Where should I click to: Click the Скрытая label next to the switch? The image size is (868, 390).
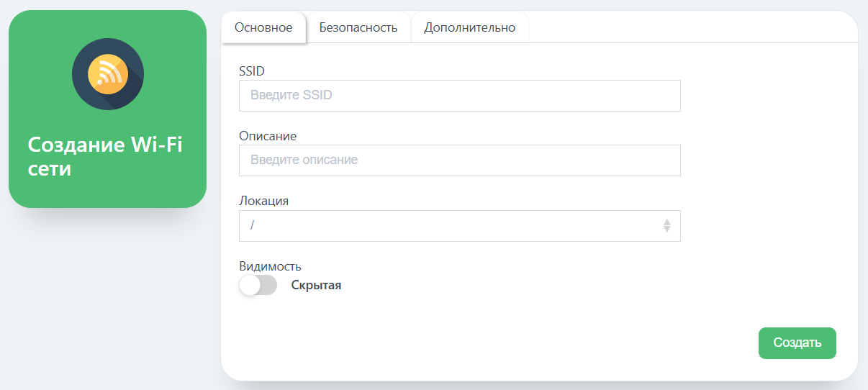pos(316,285)
